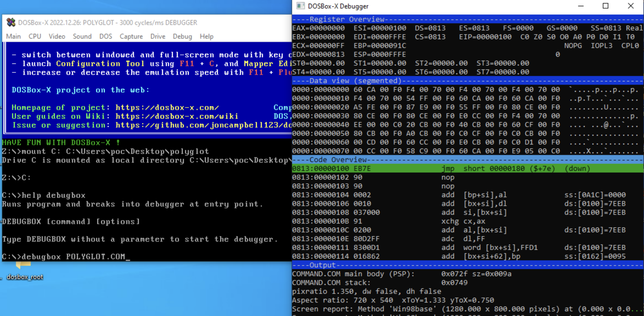Click the DS=0813 segment register

coord(430,28)
